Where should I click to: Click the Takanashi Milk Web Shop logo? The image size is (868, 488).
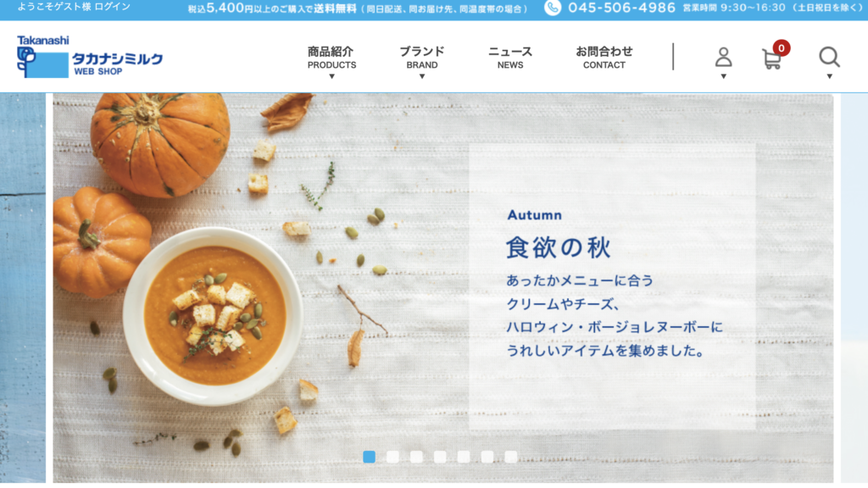(90, 57)
